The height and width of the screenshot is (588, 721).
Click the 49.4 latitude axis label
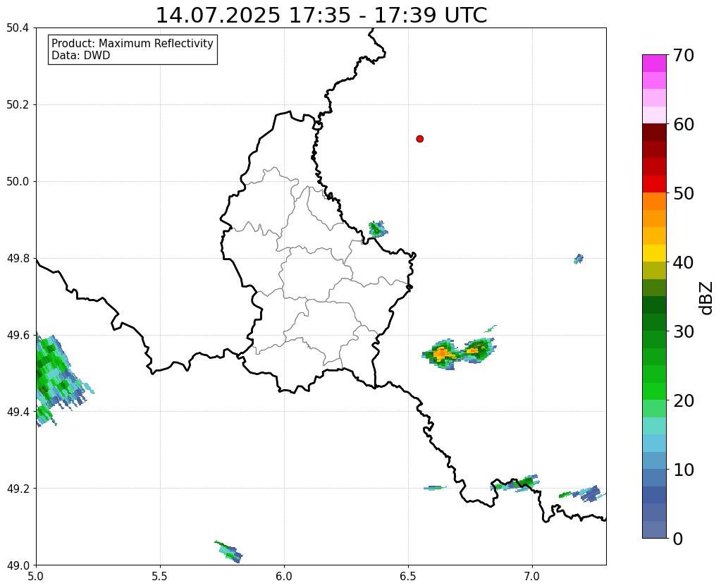tap(18, 412)
